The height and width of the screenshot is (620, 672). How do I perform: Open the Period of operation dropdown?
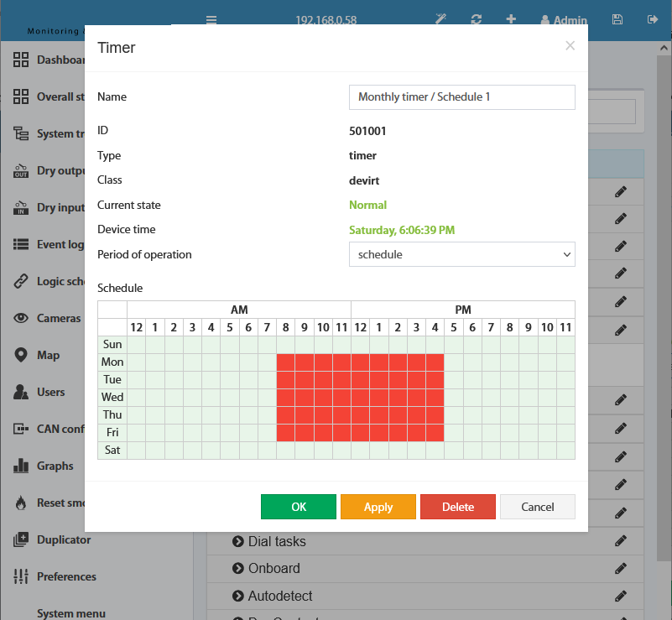462,254
